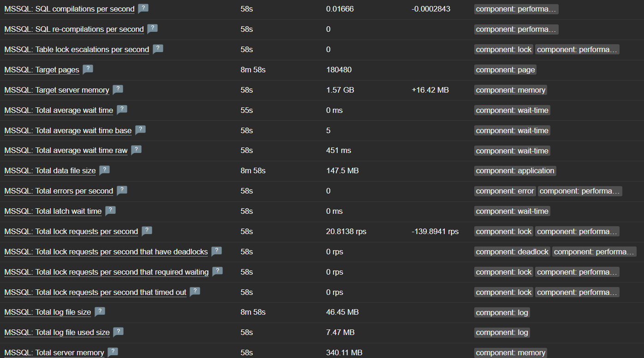The height and width of the screenshot is (358, 644).
Task: Open MSSQL: Total data file size link
Action: 50,171
